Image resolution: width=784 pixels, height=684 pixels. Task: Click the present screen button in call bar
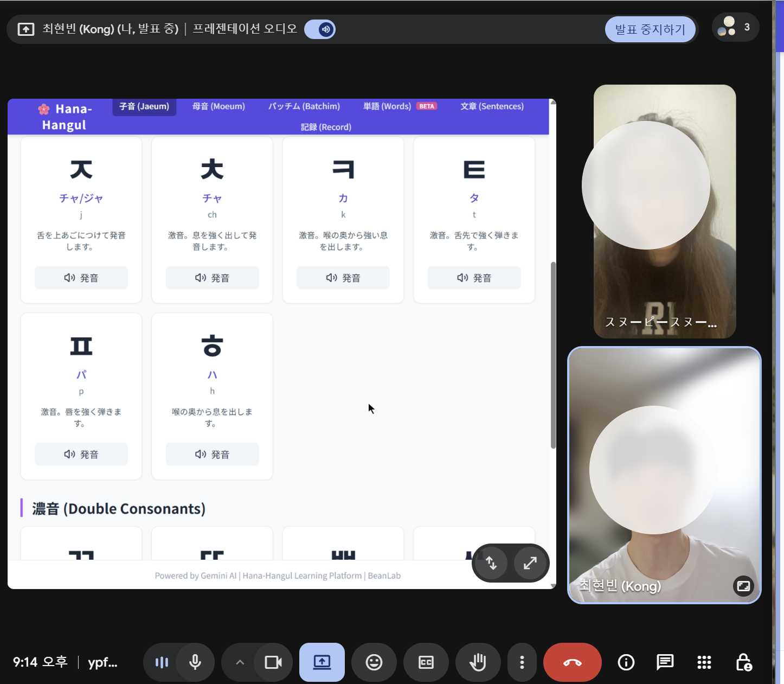tap(322, 662)
